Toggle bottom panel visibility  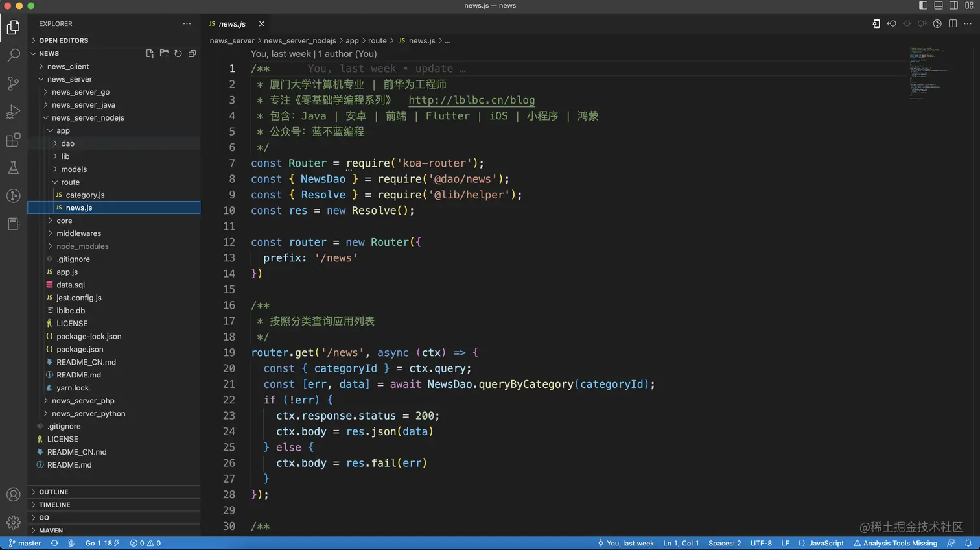click(x=939, y=5)
